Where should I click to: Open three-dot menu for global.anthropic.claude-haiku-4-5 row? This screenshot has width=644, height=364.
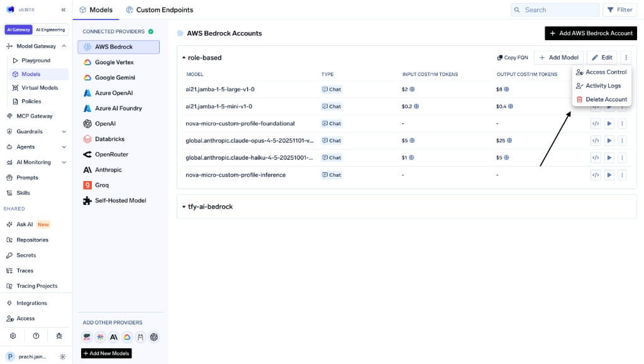click(x=622, y=158)
